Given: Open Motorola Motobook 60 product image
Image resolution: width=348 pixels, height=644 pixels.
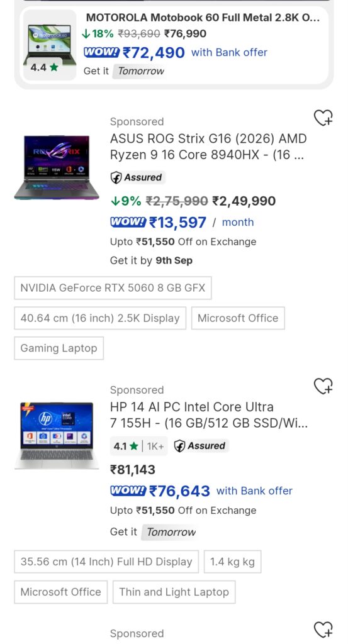Looking at the screenshot, I should coord(49,45).
